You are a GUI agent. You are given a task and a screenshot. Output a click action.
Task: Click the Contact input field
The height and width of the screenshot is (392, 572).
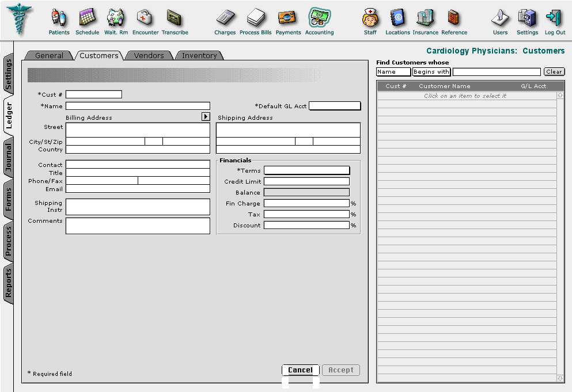[x=138, y=165]
